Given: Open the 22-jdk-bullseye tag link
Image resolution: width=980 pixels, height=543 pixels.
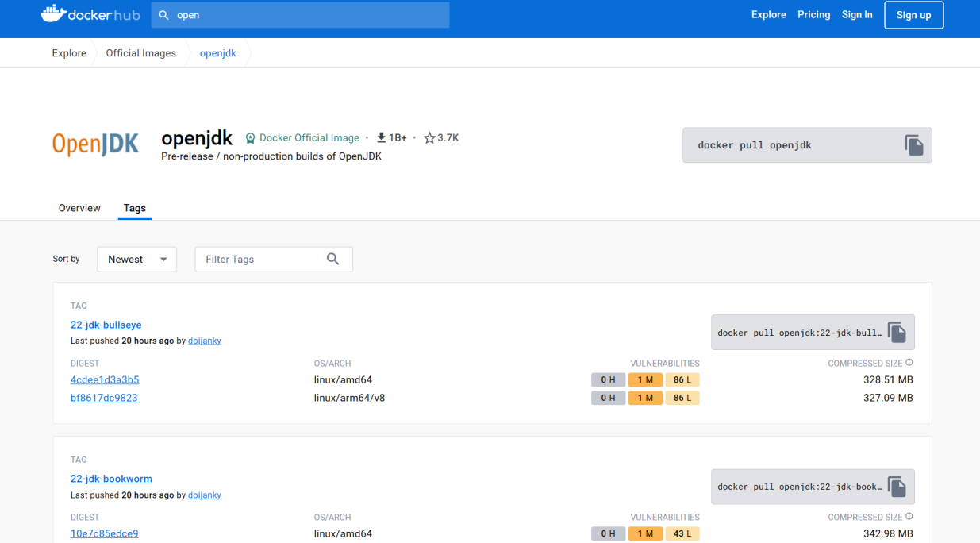Looking at the screenshot, I should (x=106, y=325).
